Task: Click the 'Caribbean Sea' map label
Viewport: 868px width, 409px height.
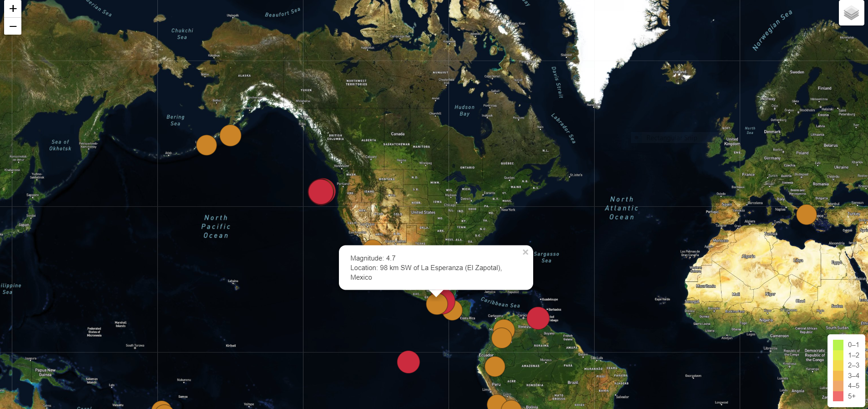Action: pos(500,302)
